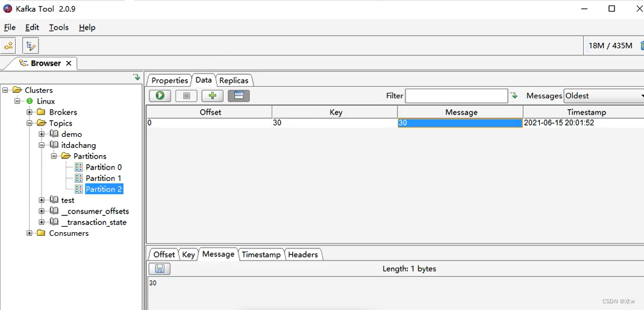Expand the test topic node
This screenshot has width=644, height=310.
pyautogui.click(x=42, y=200)
